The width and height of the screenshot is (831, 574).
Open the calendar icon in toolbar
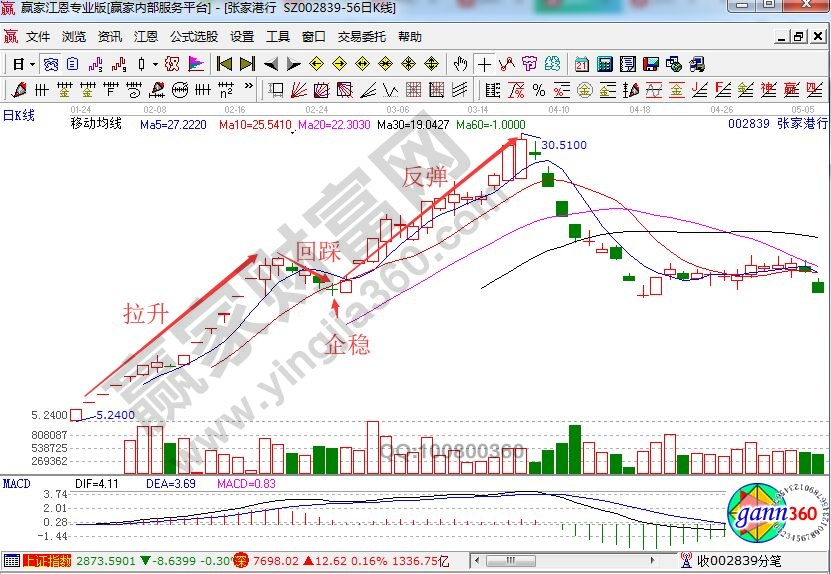582,64
